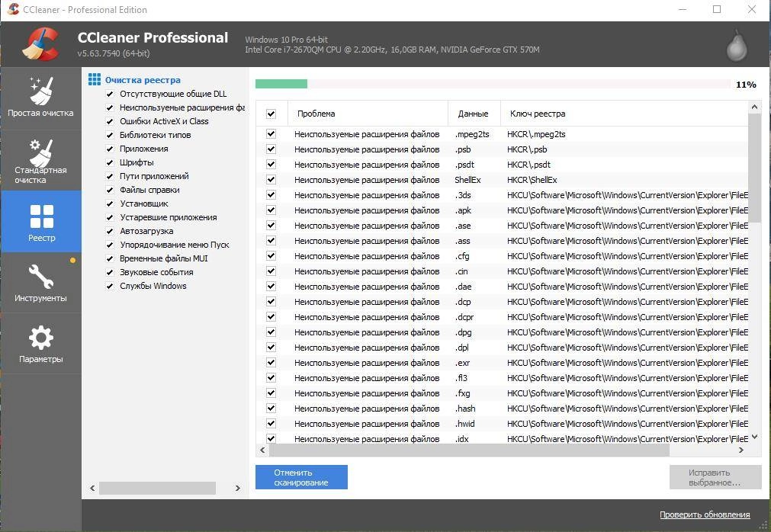Uncheck Ошибки ActiveX и Class option
Image resolution: width=771 pixels, height=532 pixels.
pyautogui.click(x=110, y=121)
